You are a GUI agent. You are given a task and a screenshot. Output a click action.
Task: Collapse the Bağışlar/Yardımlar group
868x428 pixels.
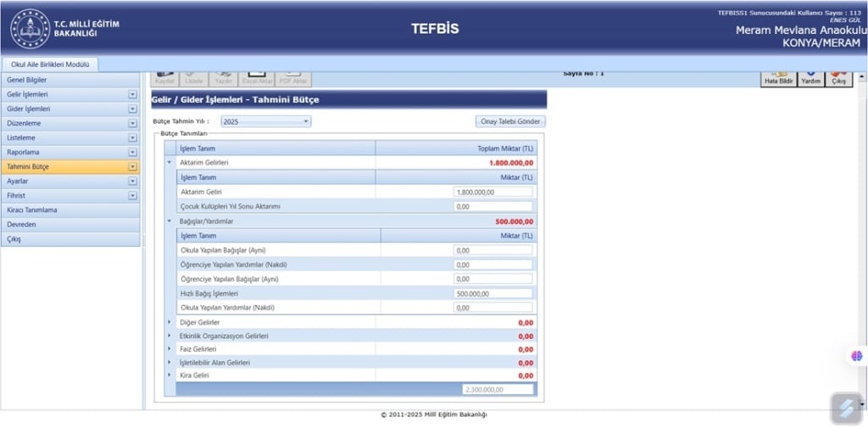point(170,221)
